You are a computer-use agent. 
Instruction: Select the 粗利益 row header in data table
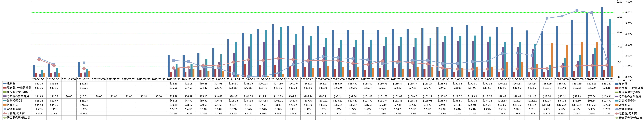point(17,84)
